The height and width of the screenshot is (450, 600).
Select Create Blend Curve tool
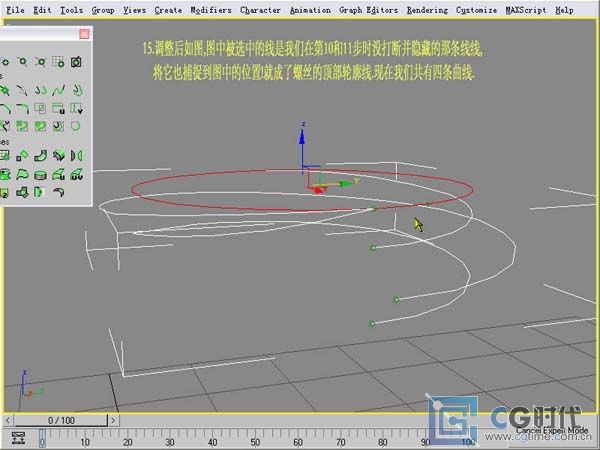58,90
